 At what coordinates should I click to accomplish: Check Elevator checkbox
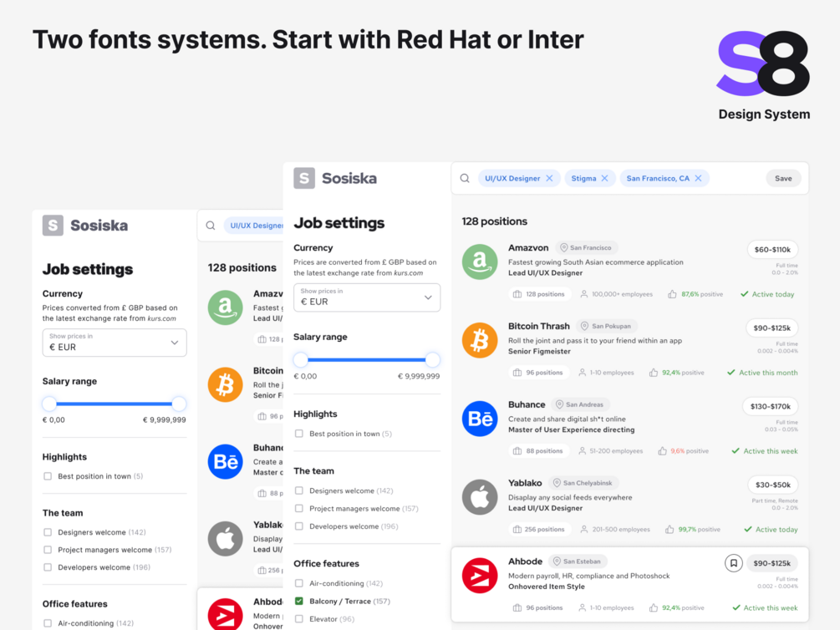pyautogui.click(x=299, y=619)
